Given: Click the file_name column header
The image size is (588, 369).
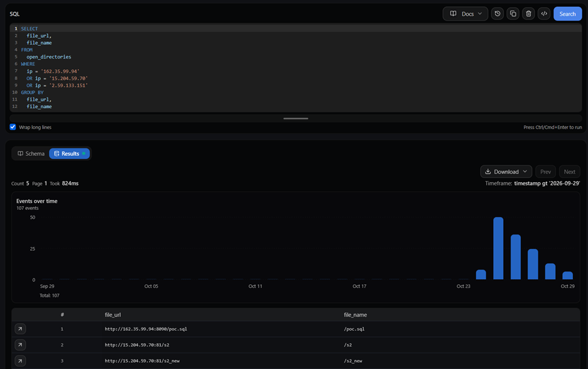Looking at the screenshot, I should pyautogui.click(x=356, y=315).
